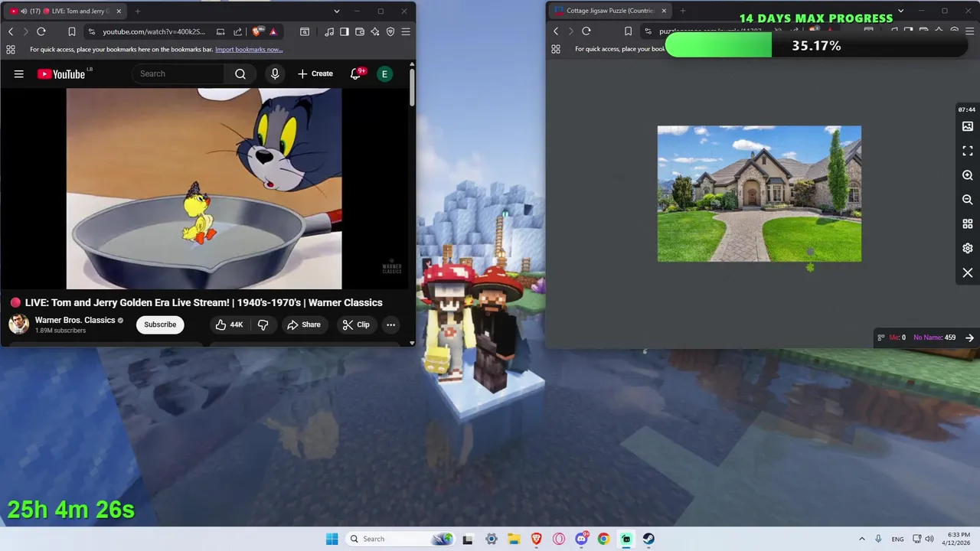980x551 pixels.
Task: Click the YouTube search input field
Action: [178, 73]
